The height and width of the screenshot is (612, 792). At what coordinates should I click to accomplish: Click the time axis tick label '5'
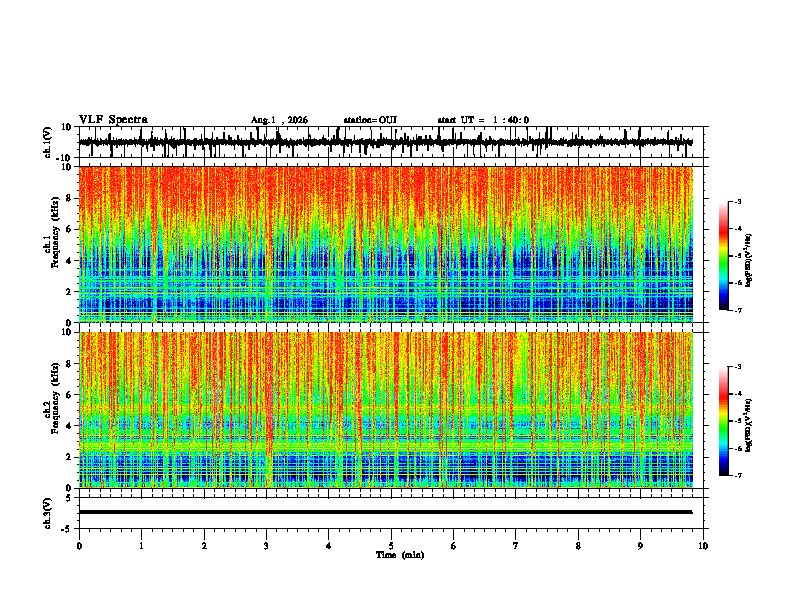(x=391, y=546)
